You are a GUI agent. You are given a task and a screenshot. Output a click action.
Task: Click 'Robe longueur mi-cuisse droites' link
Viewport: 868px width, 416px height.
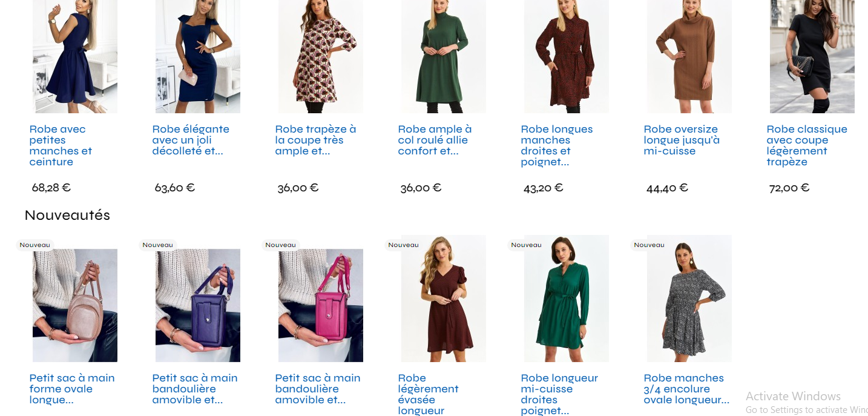click(x=559, y=394)
